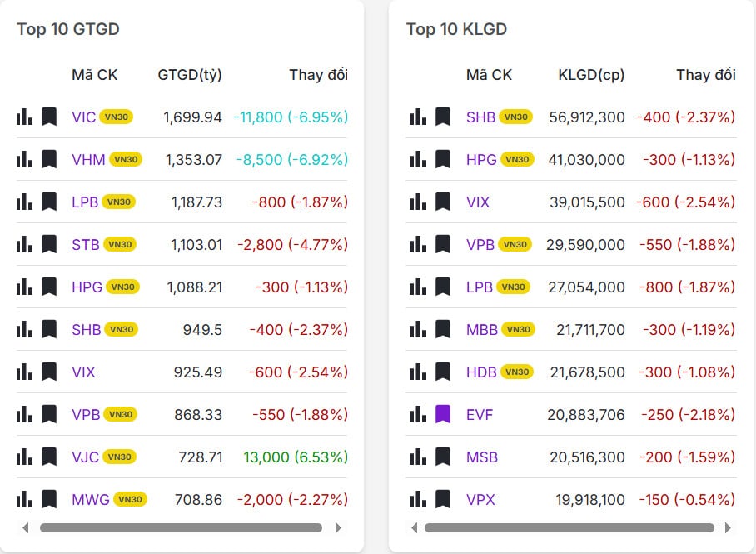This screenshot has width=756, height=554.
Task: Select the bookmark icon beside VIX in GTGD
Action: (48, 372)
